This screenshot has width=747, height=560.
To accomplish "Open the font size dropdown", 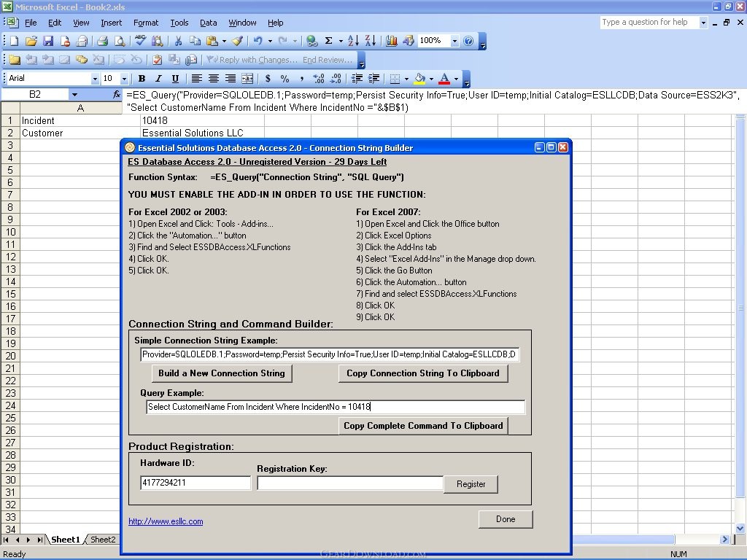I will pos(124,79).
